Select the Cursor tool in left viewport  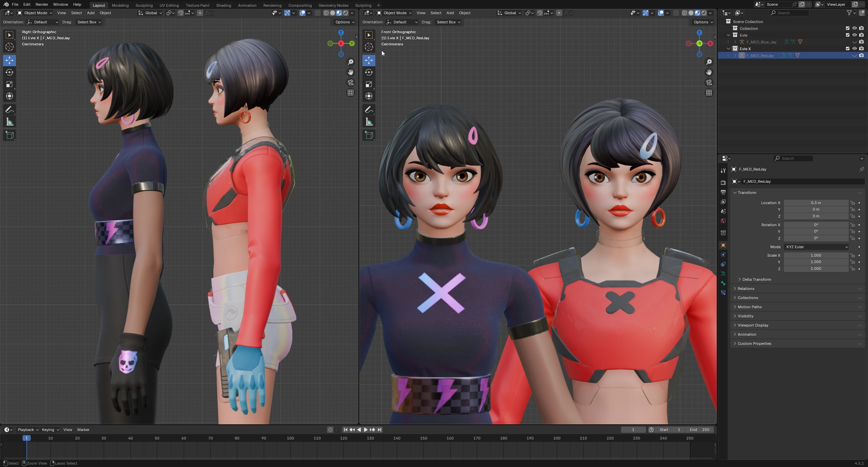coord(9,47)
